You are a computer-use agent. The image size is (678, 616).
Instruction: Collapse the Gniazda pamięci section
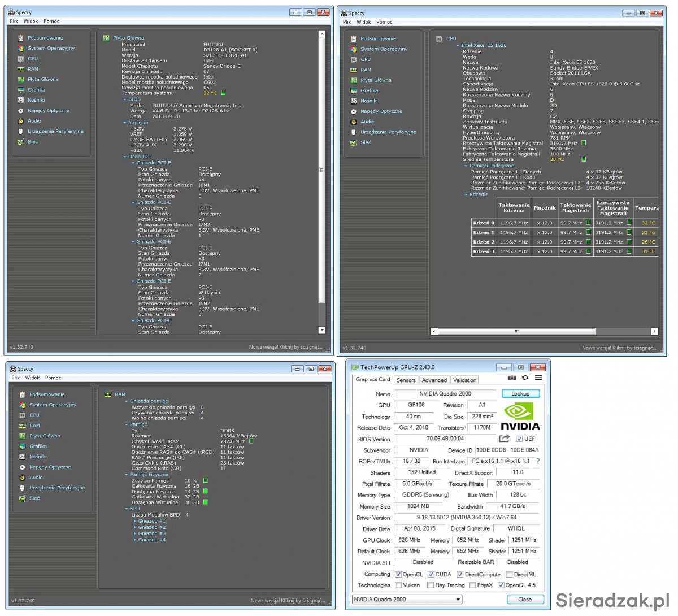[127, 401]
